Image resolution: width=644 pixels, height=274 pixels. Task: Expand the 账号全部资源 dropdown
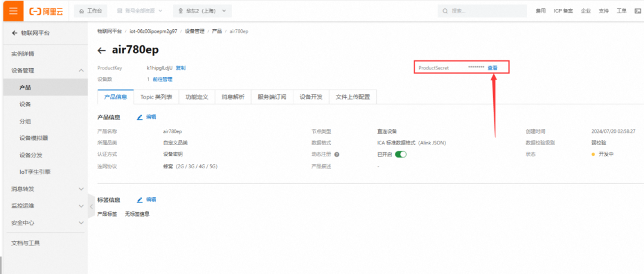pos(140,11)
